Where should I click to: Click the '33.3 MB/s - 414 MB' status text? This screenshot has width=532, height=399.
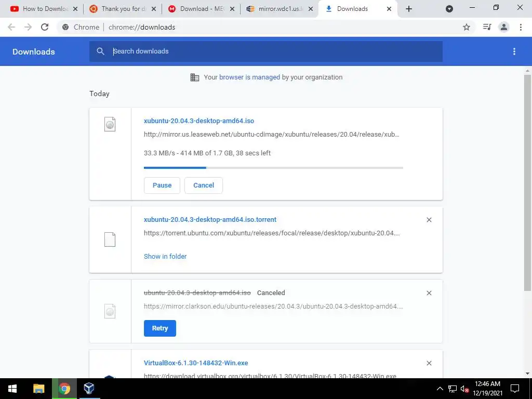[207, 153]
